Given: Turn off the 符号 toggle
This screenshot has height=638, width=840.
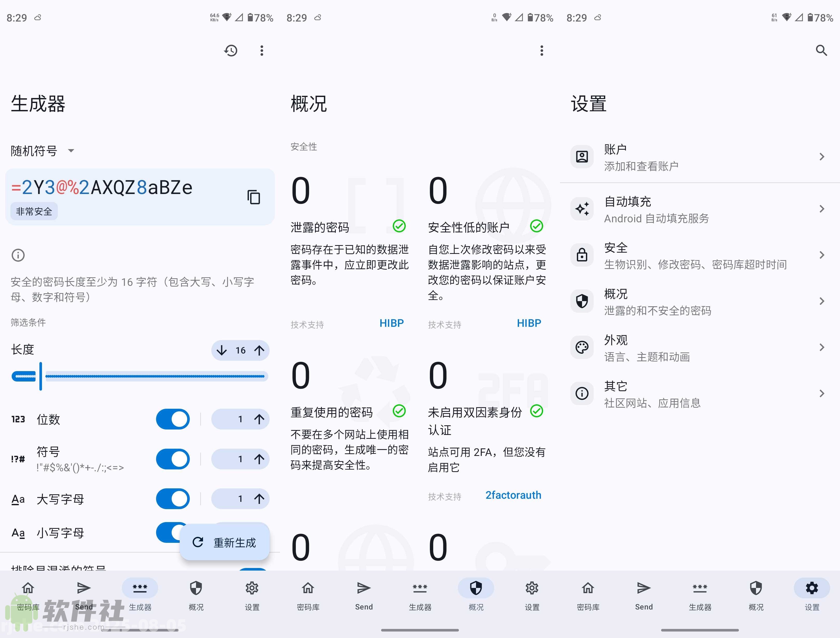Looking at the screenshot, I should [x=173, y=459].
